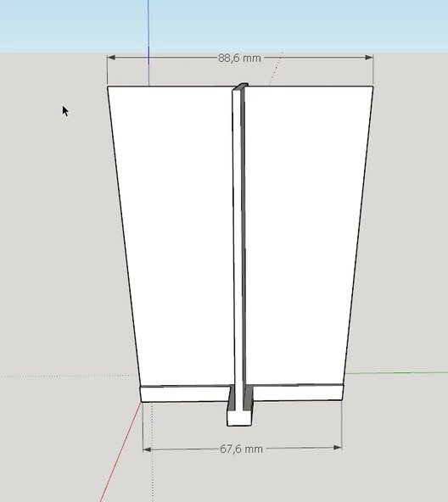The image size is (448, 502).
Task: Click the solid red axis line
Action: (x=120, y=451)
